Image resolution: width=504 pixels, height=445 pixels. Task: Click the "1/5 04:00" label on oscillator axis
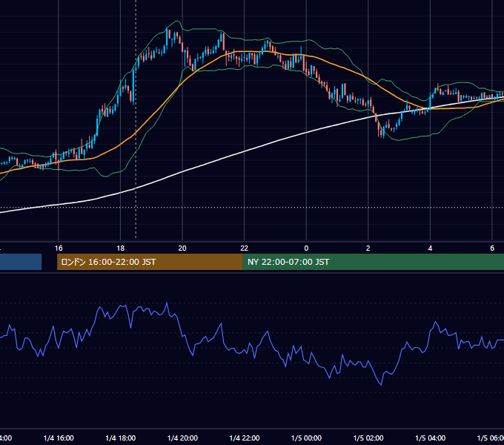(x=431, y=438)
